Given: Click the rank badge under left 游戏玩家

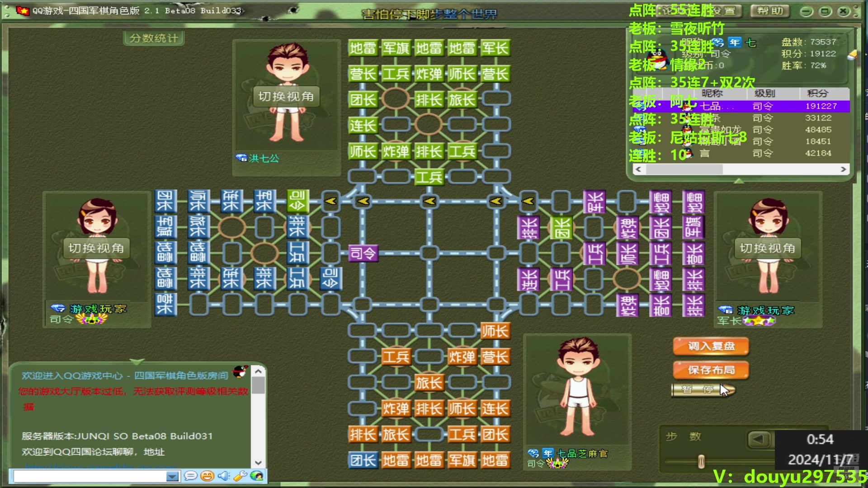Looking at the screenshot, I should click(92, 319).
